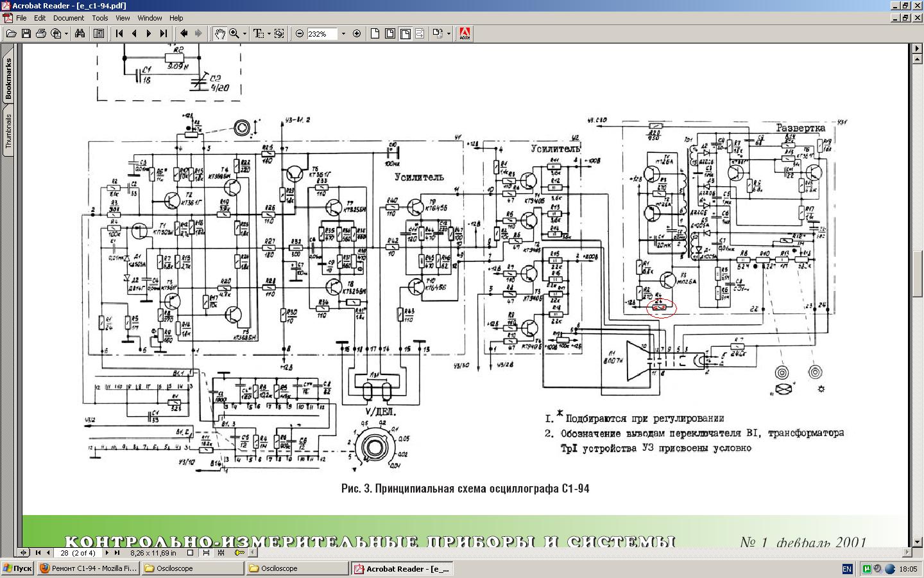Click the Open file toolbar icon
The width and height of the screenshot is (924, 578).
[x=11, y=33]
